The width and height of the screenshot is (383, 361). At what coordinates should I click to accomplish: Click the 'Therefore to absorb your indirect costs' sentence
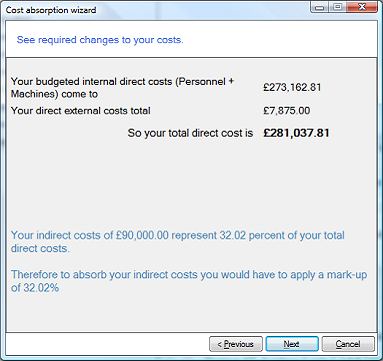click(x=189, y=281)
